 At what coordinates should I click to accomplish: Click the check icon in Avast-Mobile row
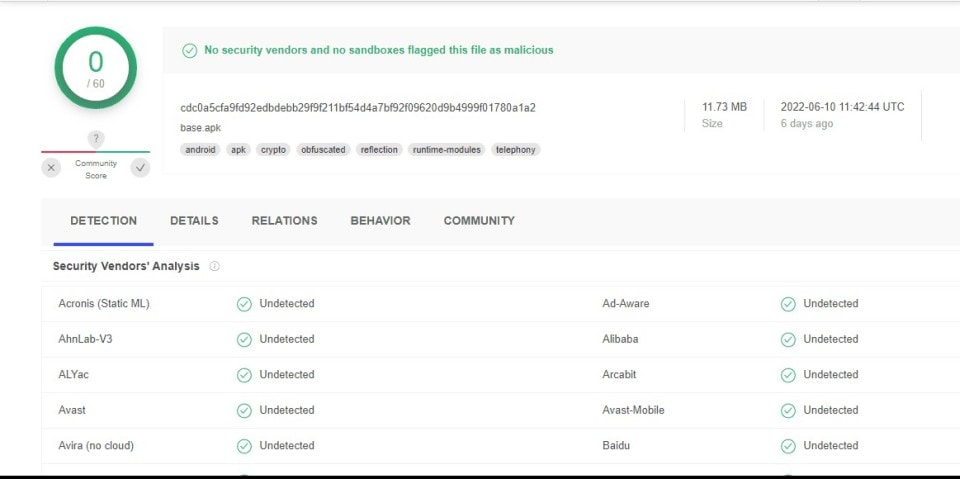click(x=788, y=410)
